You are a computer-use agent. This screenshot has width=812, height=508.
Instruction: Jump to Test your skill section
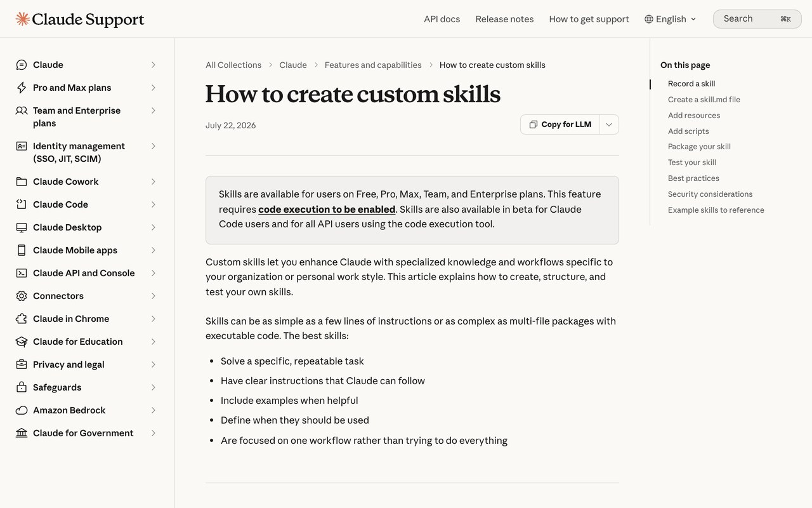click(692, 163)
